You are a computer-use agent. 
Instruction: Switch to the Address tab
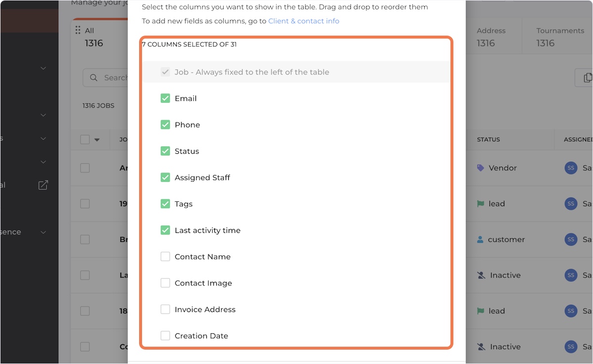click(x=491, y=37)
